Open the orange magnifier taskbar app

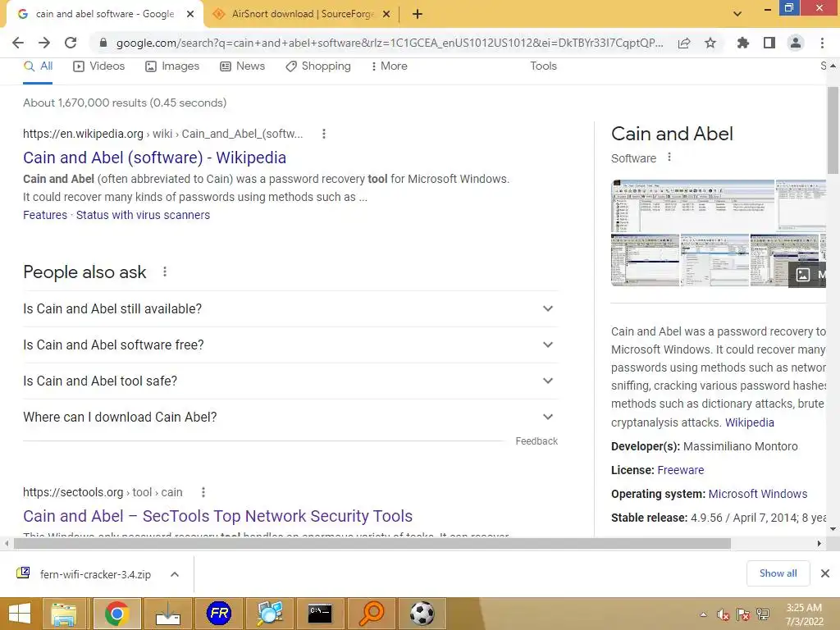[372, 614]
